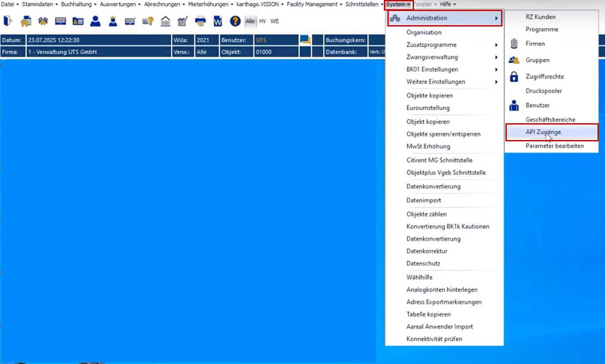Image resolution: width=605 pixels, height=364 pixels.
Task: Click the exit door icon in toolbar
Action: click(8, 21)
